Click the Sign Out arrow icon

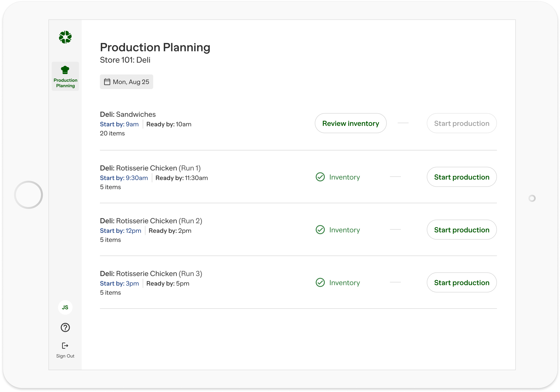pos(65,346)
